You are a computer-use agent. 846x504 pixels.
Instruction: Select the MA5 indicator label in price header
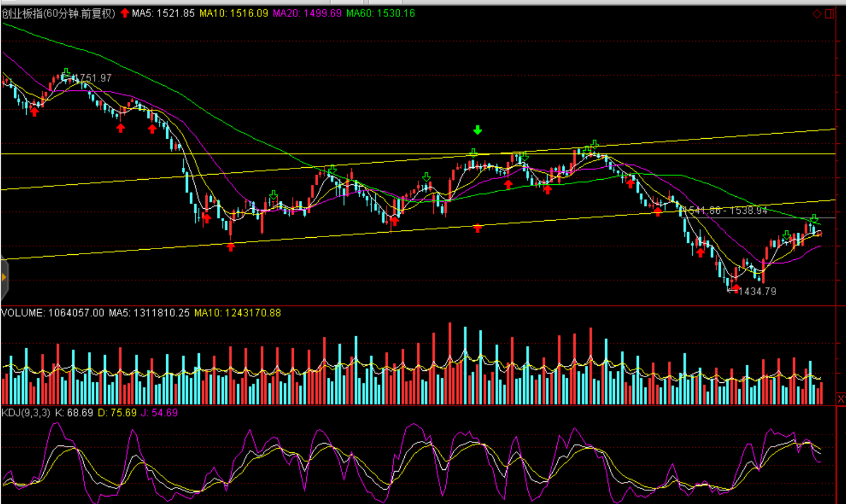click(163, 13)
